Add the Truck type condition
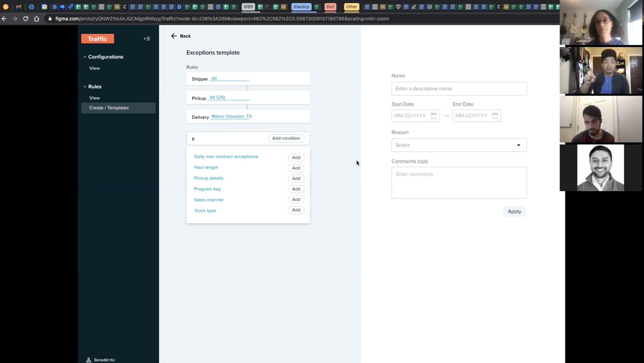Image resolution: width=644 pixels, height=363 pixels. (296, 210)
